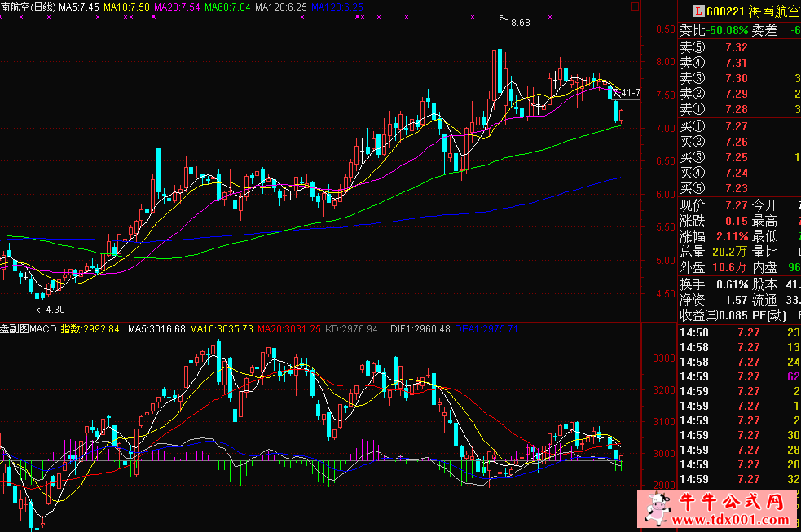The width and height of the screenshot is (801, 532).
Task: Click the 3100 sub-chart axis label
Action: coord(664,422)
